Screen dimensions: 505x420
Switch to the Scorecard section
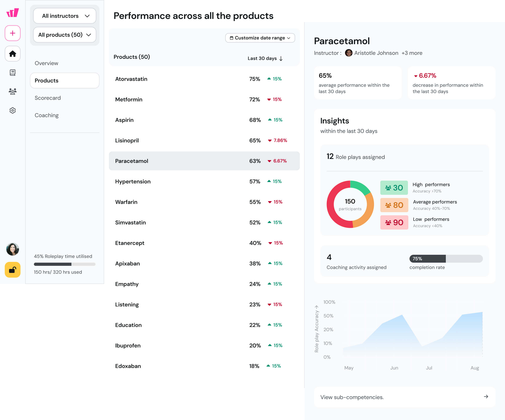[x=48, y=98]
